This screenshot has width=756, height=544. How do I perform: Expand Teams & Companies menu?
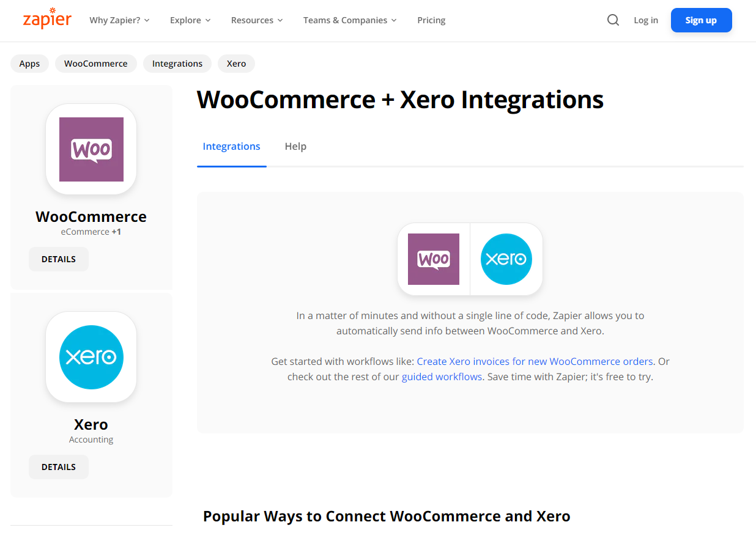point(350,20)
